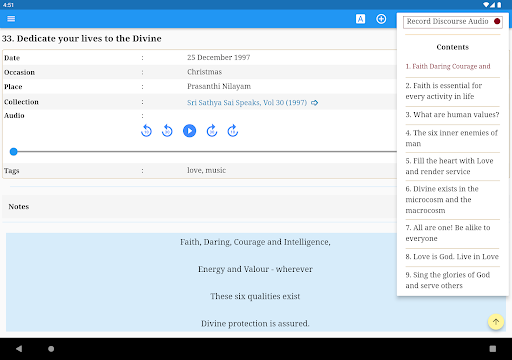Tap the rightmost skip-forward audio icon
The height and width of the screenshot is (360, 512).
(233, 131)
